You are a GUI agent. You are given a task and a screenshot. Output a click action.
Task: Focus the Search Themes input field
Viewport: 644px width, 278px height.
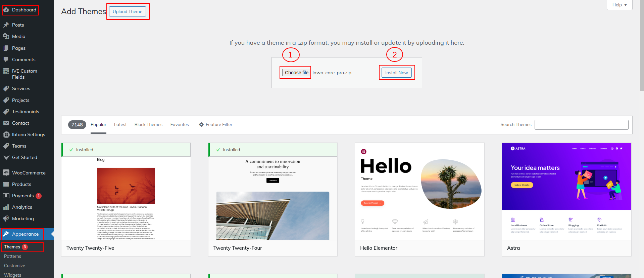(581, 125)
